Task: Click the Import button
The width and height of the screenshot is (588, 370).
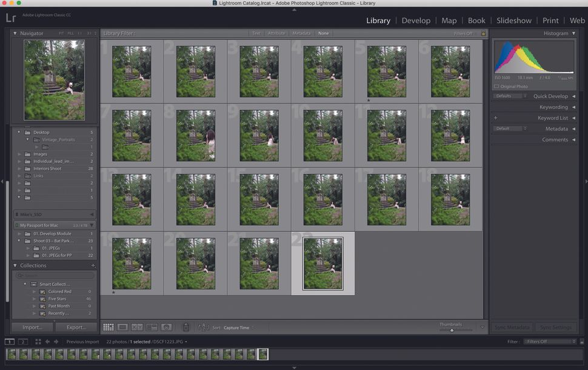Action: 32,326
